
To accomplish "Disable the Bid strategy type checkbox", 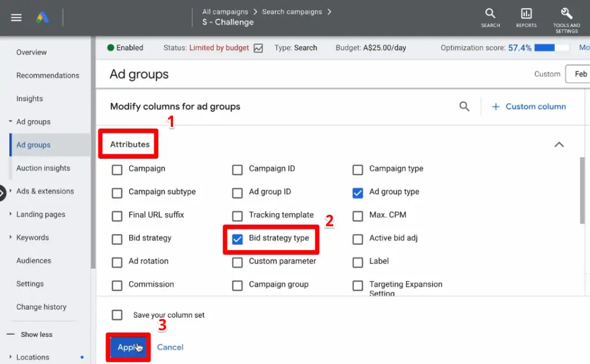I will pos(237,238).
